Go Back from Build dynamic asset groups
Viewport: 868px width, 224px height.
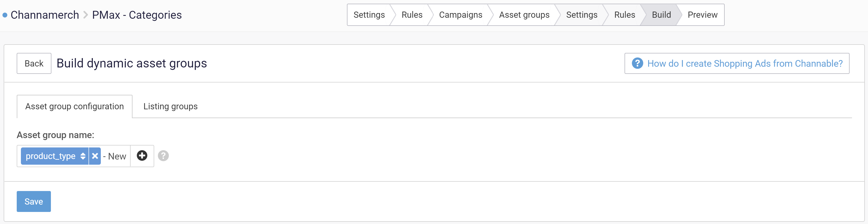34,64
